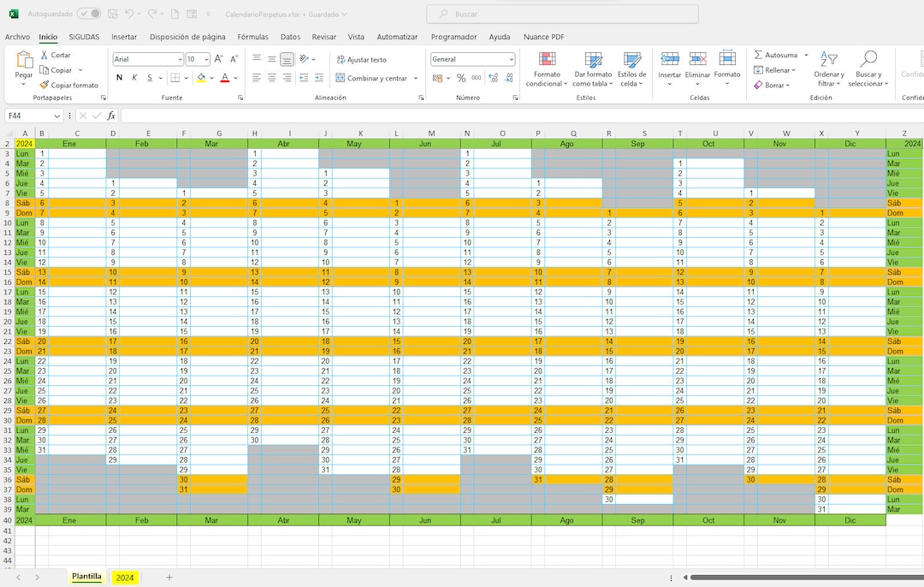Switch to the Fórmulas tab
This screenshot has height=587, width=924.
point(252,37)
